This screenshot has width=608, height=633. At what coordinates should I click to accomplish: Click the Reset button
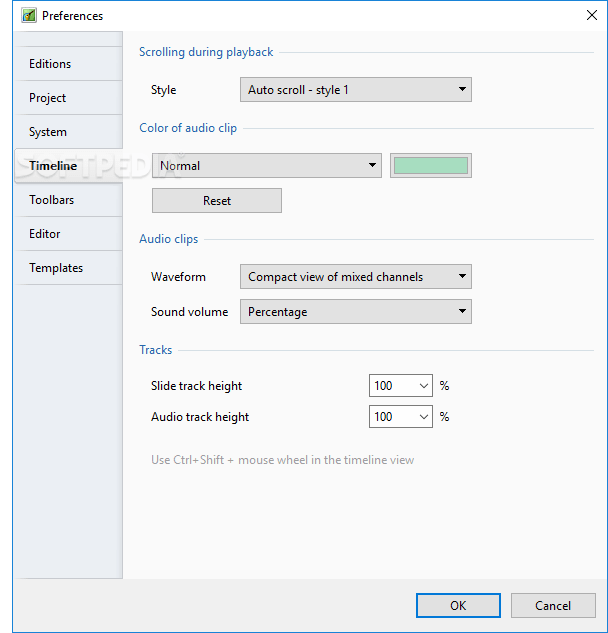217,201
